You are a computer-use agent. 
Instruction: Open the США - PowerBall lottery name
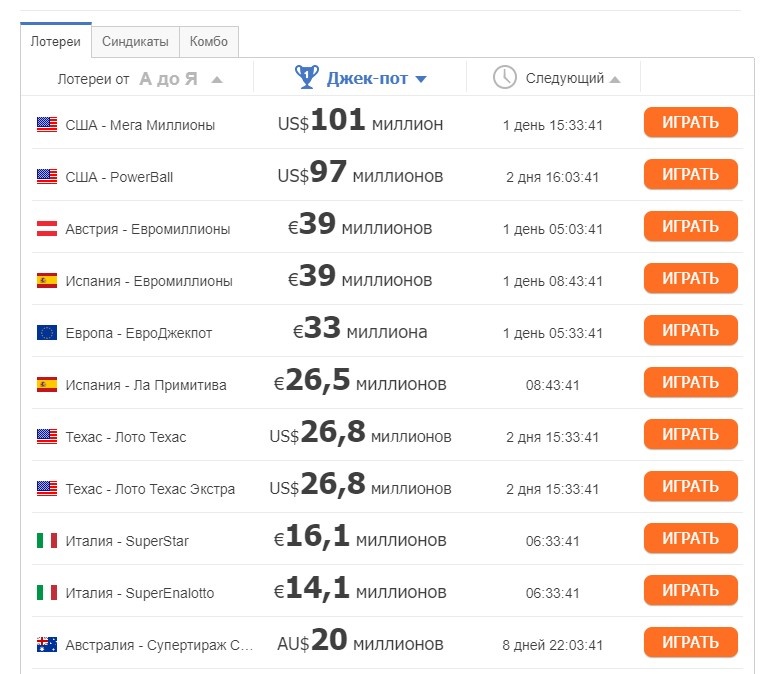click(x=119, y=177)
